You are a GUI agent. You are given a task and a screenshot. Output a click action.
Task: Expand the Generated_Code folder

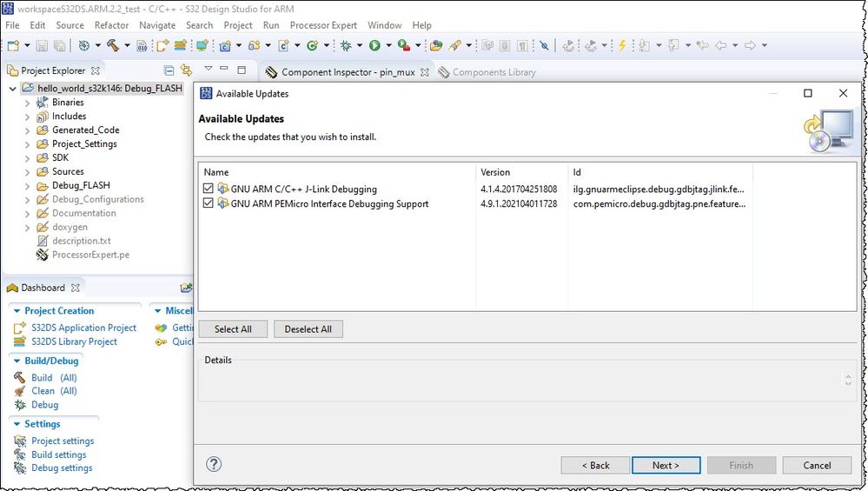click(27, 130)
